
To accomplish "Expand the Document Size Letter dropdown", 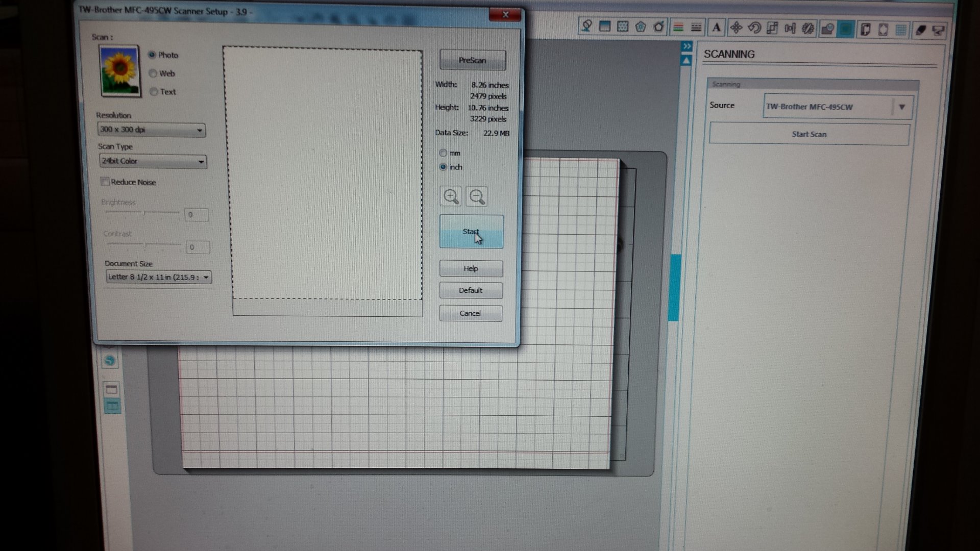I will pyautogui.click(x=158, y=277).
